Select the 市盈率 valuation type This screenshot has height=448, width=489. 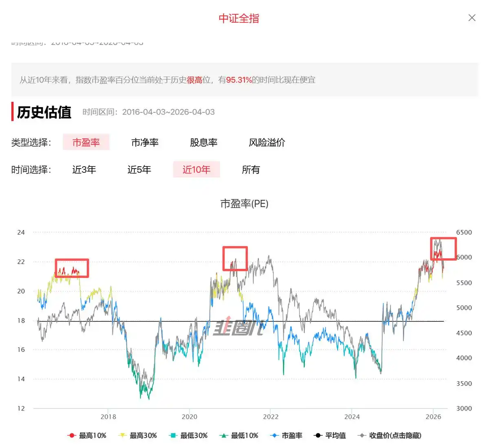(86, 142)
